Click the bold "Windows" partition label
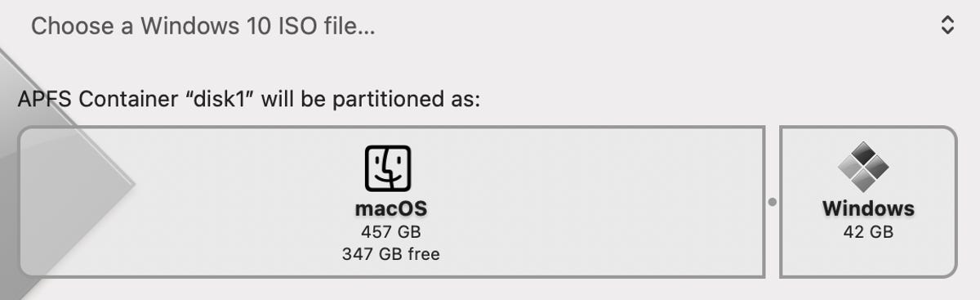980x300 pixels. coord(868,208)
